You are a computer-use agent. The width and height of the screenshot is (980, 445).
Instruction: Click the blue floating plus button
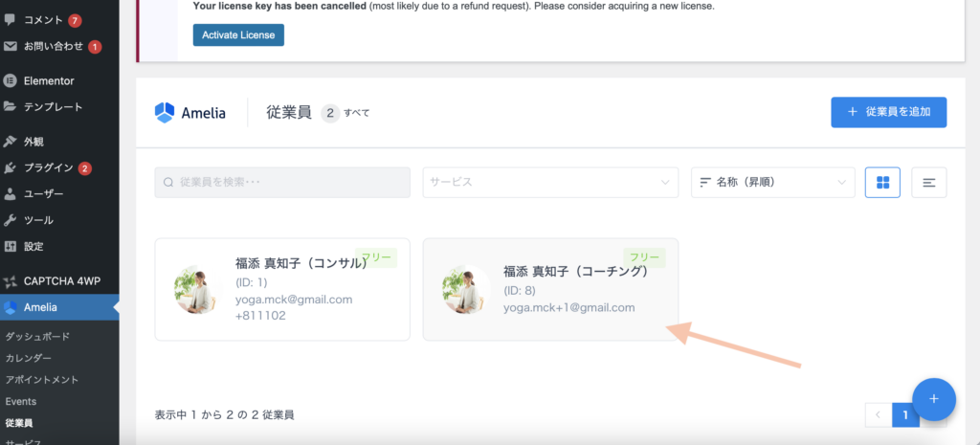(x=934, y=398)
